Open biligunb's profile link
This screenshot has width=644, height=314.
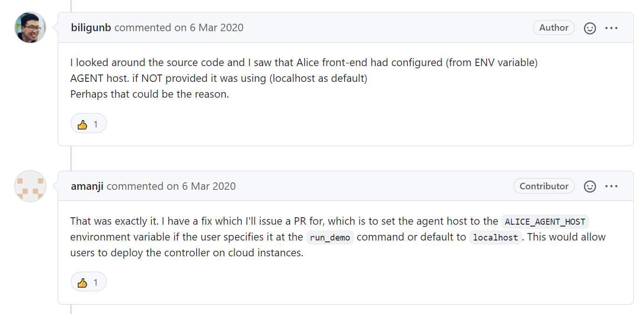pos(90,27)
